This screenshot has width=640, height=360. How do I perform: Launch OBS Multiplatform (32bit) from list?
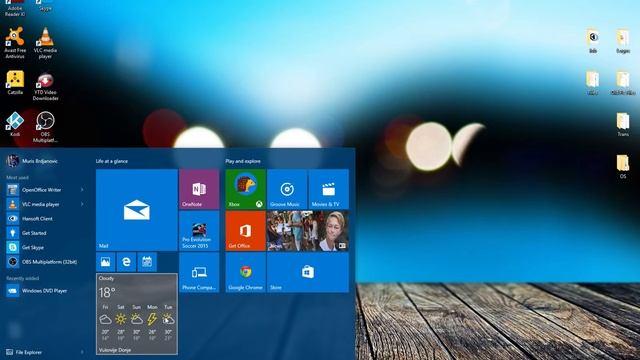point(46,262)
